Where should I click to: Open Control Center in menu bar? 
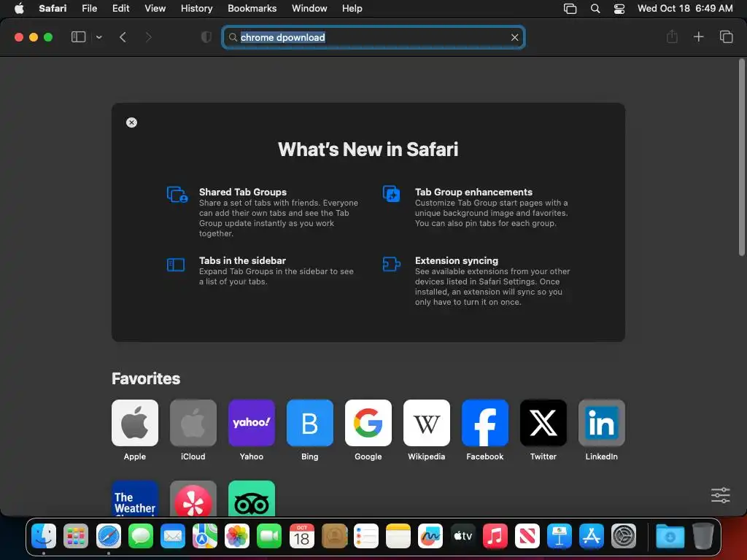(619, 9)
